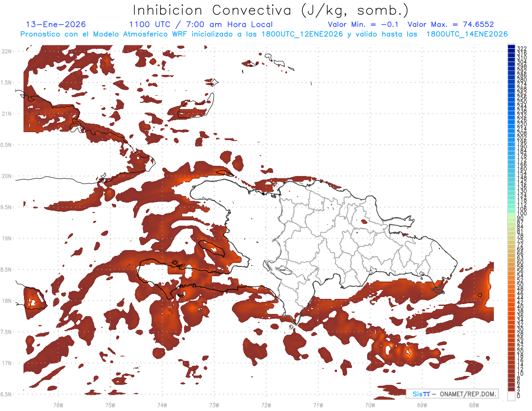Click the title 'Inhibicion Convectiva (J/kg, somb.)'
The width and height of the screenshot is (532, 411).
271,10
